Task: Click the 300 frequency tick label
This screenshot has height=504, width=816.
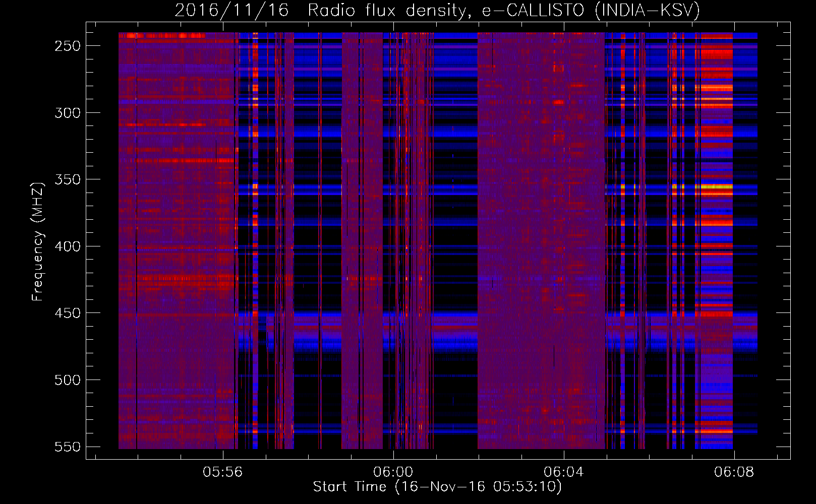Action: point(68,113)
